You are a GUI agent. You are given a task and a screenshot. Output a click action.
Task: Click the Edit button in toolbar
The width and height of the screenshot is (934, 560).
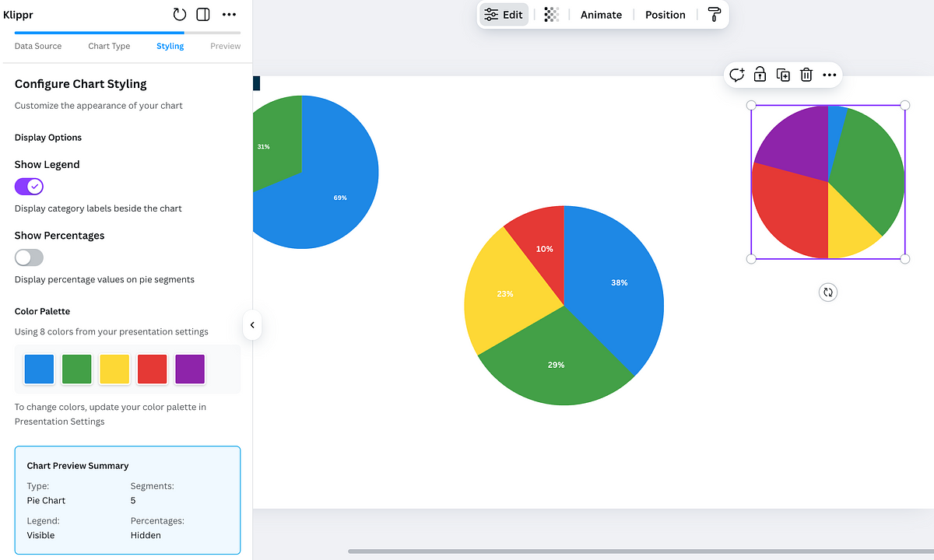[504, 15]
